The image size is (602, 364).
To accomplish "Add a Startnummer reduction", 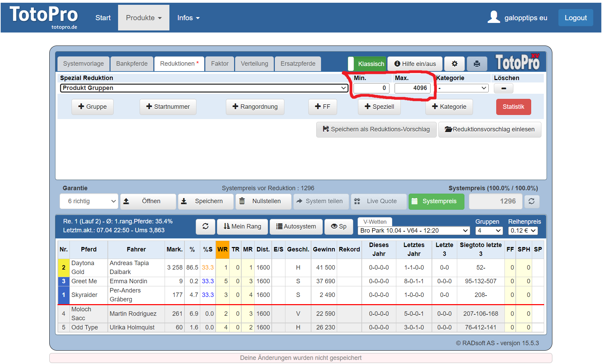I will [x=168, y=107].
